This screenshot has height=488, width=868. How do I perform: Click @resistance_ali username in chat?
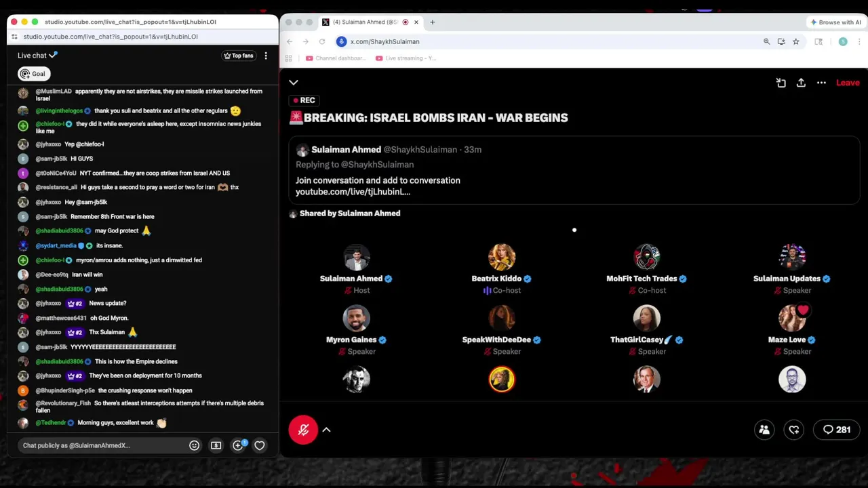click(x=56, y=187)
